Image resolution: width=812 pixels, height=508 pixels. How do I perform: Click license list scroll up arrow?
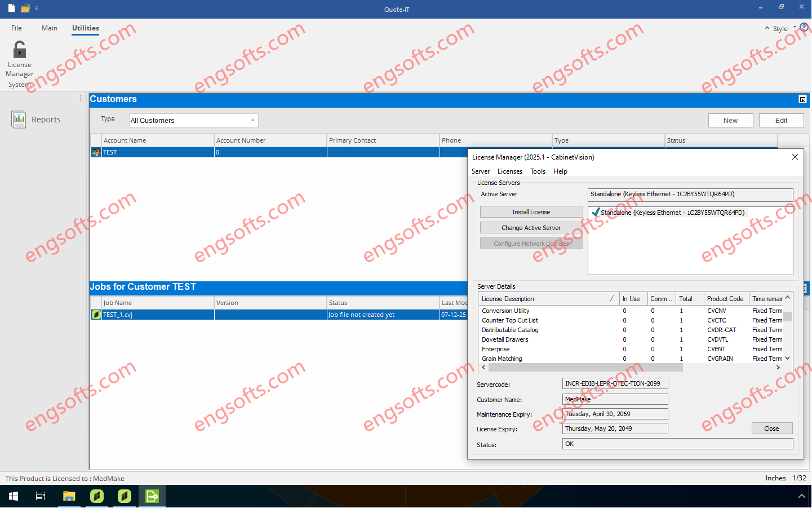tap(788, 297)
